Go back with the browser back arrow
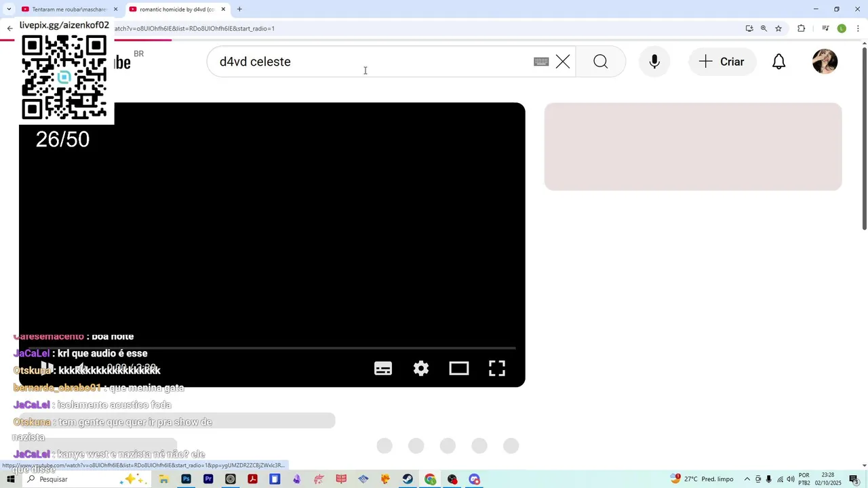 pos(9,28)
